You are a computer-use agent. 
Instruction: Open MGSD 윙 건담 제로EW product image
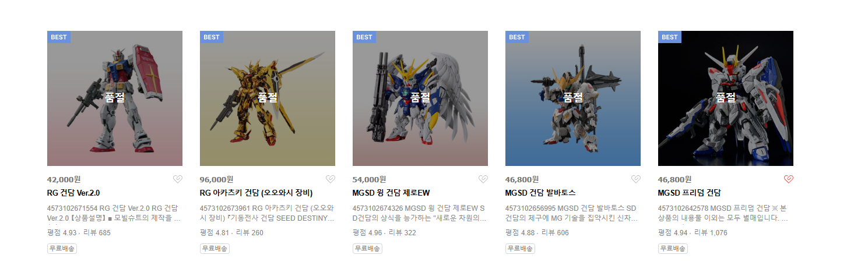tap(420, 98)
